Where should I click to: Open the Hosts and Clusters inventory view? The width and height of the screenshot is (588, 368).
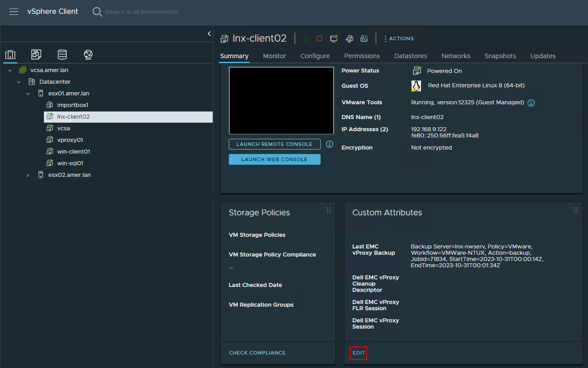click(10, 55)
